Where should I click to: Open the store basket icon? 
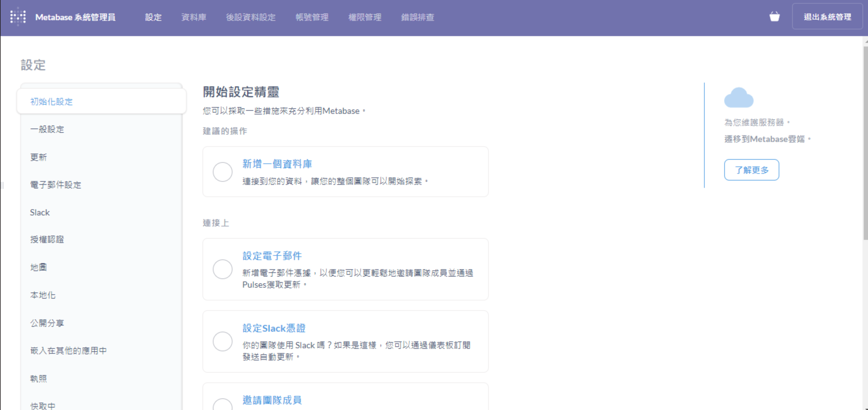(x=774, y=17)
